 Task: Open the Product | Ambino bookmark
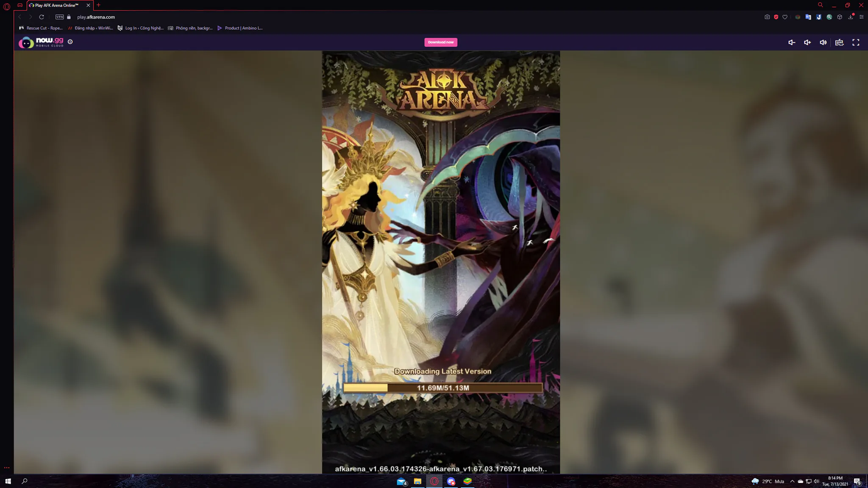point(240,28)
